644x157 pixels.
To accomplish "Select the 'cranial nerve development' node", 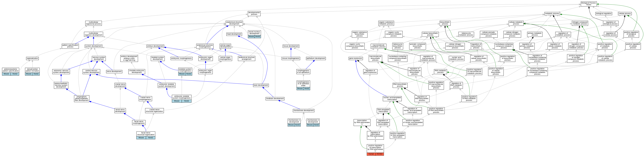I will tap(120, 85).
